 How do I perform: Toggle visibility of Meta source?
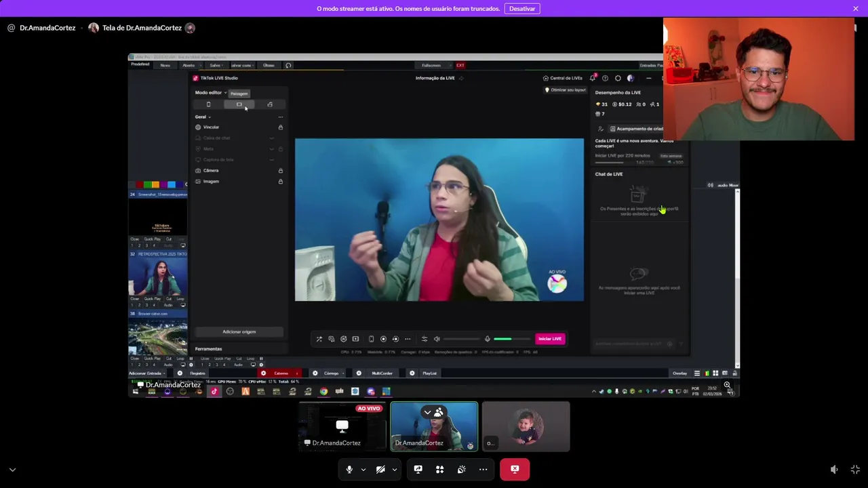[272, 149]
